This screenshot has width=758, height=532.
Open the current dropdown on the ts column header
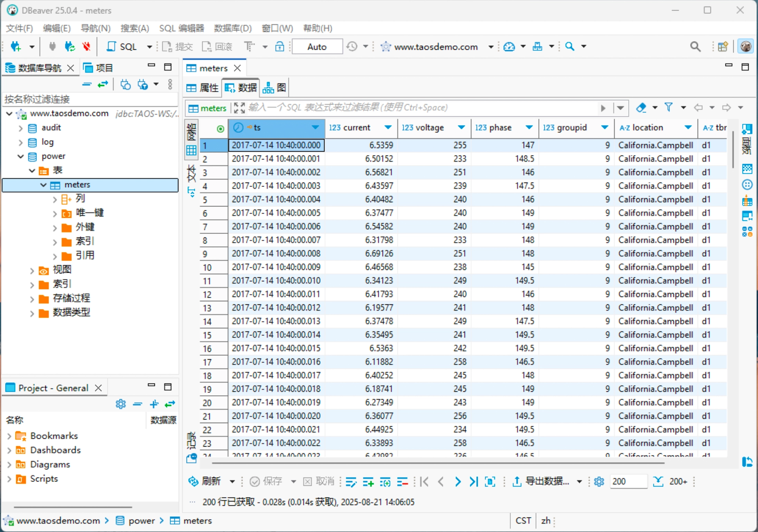315,128
